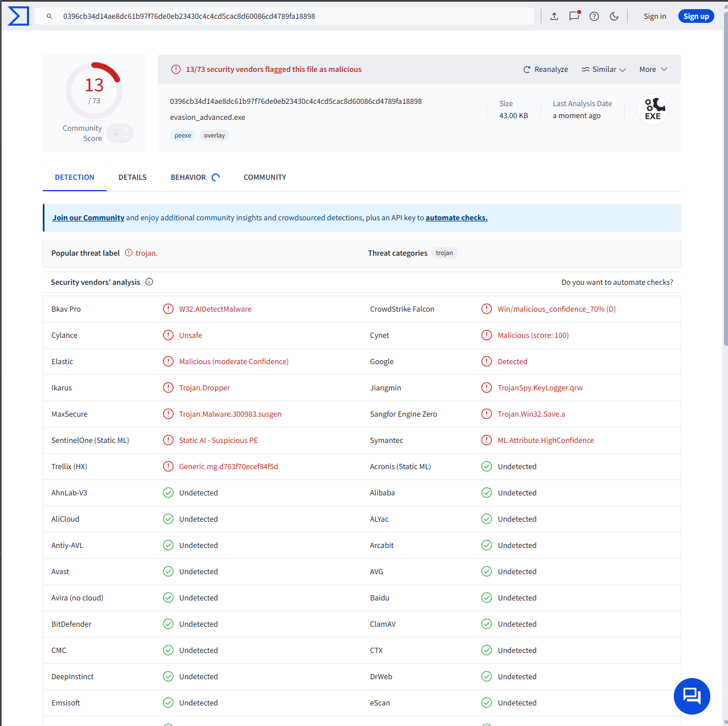Select TrojanSpy.KeyLogger.qrw text

(x=540, y=388)
